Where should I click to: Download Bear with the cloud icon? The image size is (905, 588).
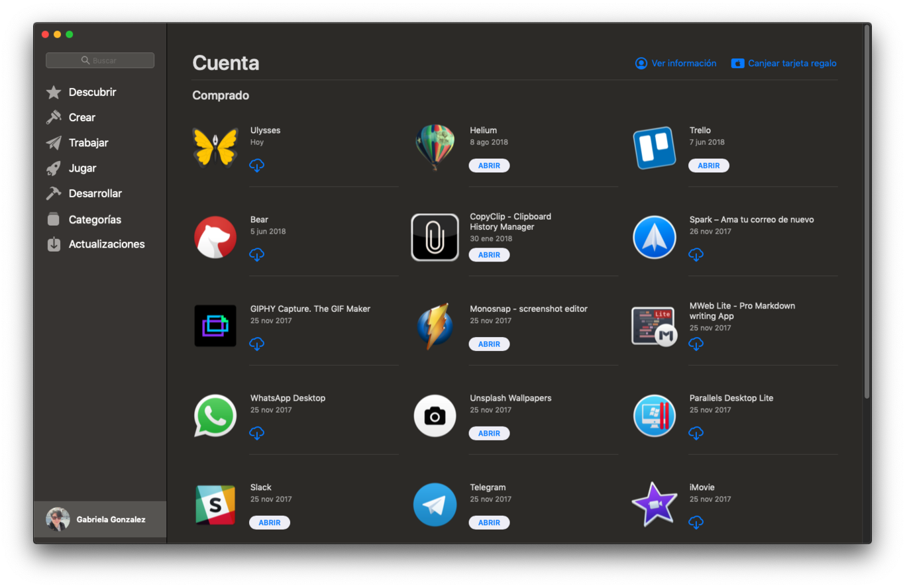(257, 254)
